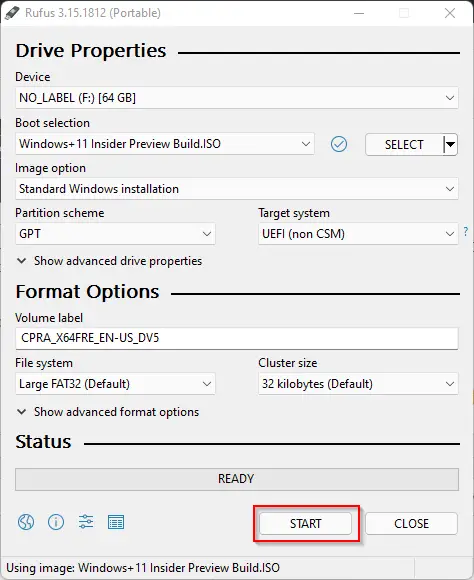Viewport: 474px width, 580px height.
Task: Click the SELECT button
Action: (x=404, y=144)
